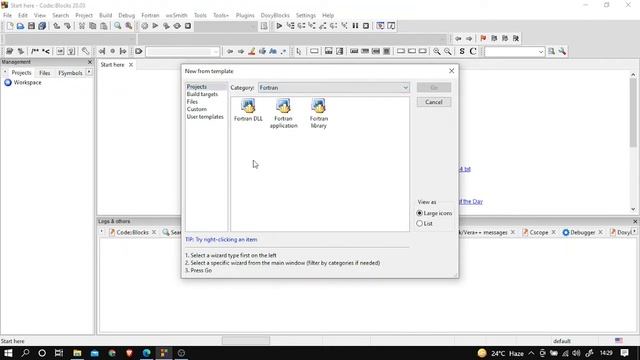Click the Run green arrow icon
This screenshot has height=360, width=640.
(x=155, y=26)
